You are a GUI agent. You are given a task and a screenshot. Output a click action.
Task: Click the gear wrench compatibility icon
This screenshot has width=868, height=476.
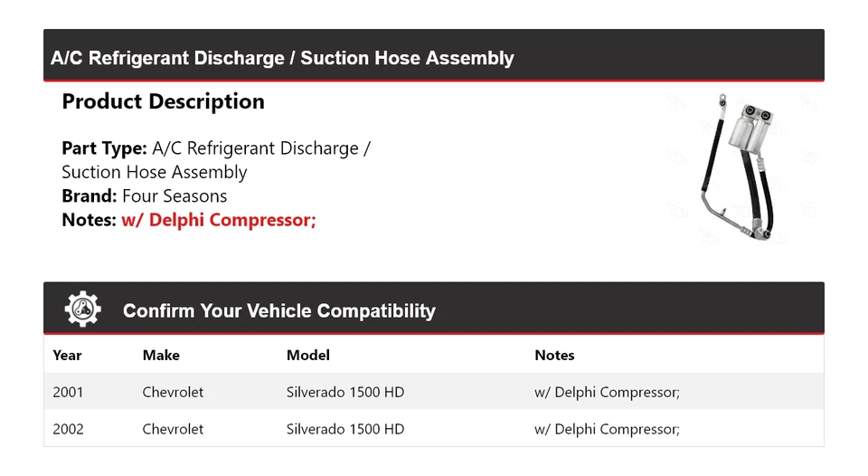click(82, 309)
